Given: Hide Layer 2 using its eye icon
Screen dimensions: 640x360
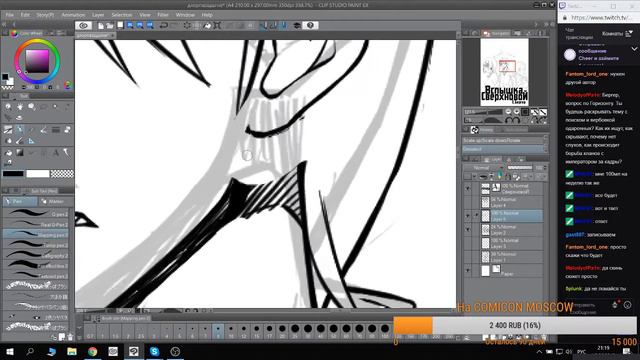Looking at the screenshot, I should pyautogui.click(x=468, y=230).
